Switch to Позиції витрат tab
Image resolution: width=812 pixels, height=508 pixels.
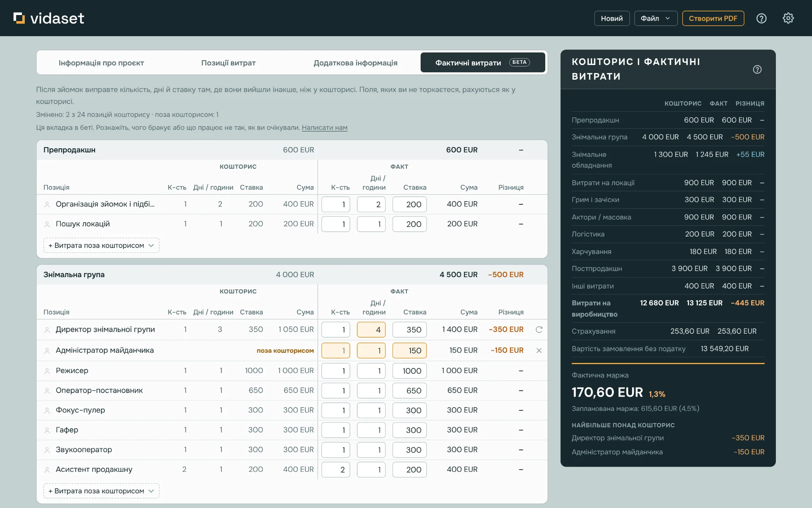pos(229,63)
